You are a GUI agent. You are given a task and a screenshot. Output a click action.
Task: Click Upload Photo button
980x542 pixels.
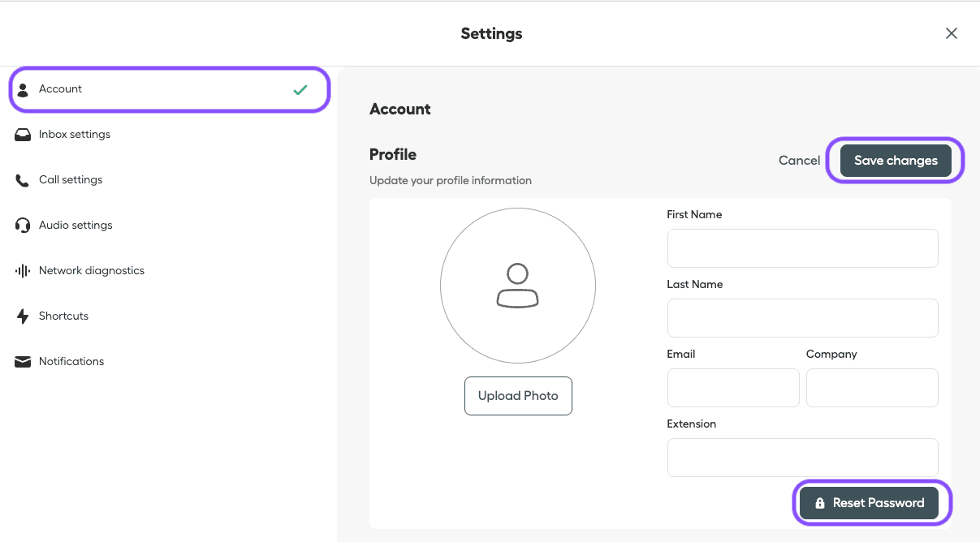pyautogui.click(x=518, y=396)
